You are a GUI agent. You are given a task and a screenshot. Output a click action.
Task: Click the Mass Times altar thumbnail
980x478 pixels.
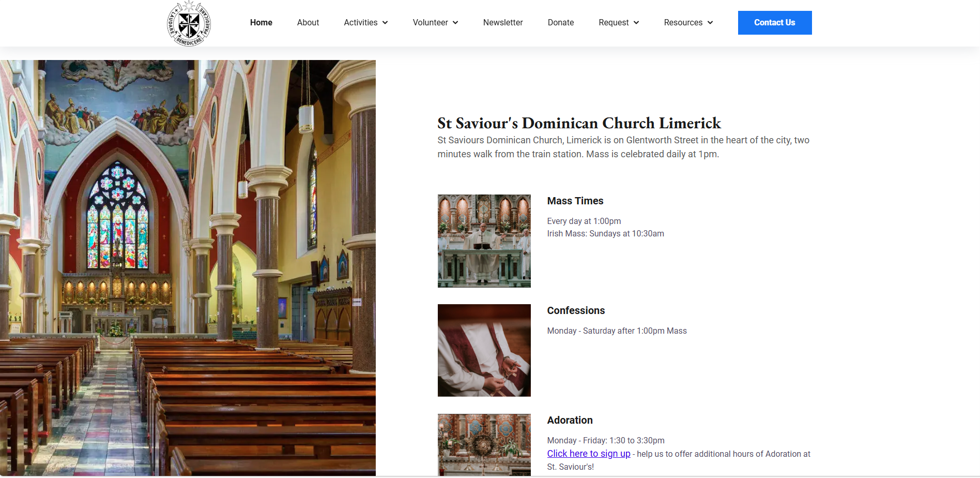coord(484,241)
